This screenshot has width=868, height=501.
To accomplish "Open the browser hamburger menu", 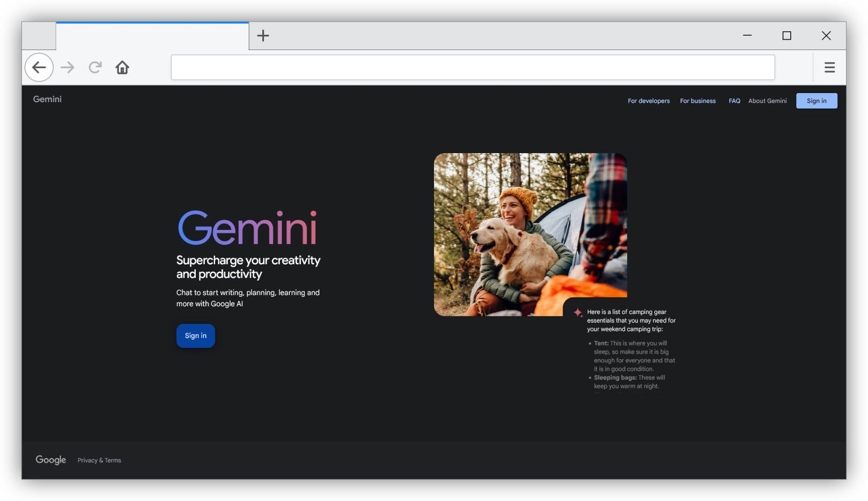I will click(829, 67).
